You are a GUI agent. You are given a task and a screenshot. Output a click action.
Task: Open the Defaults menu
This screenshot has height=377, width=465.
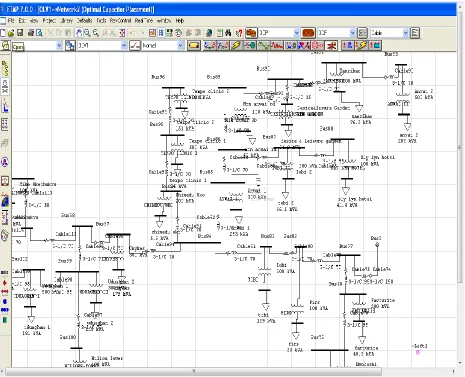(x=84, y=21)
